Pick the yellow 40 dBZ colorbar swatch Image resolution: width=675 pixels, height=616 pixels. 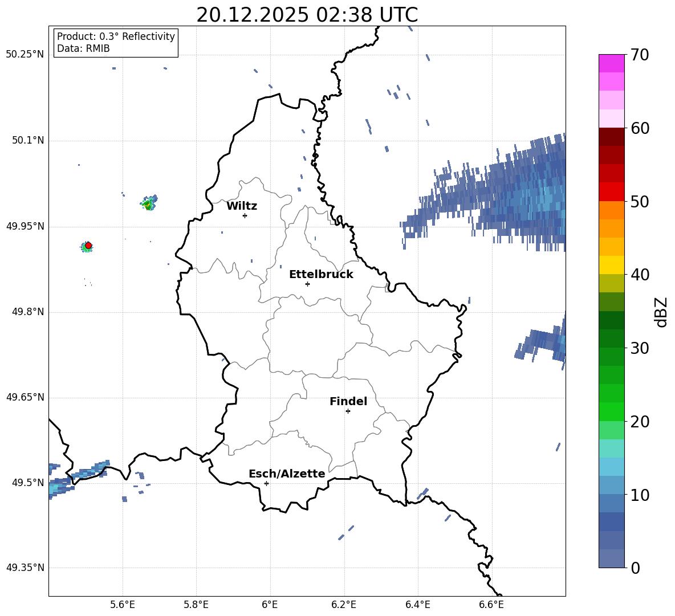(x=611, y=265)
